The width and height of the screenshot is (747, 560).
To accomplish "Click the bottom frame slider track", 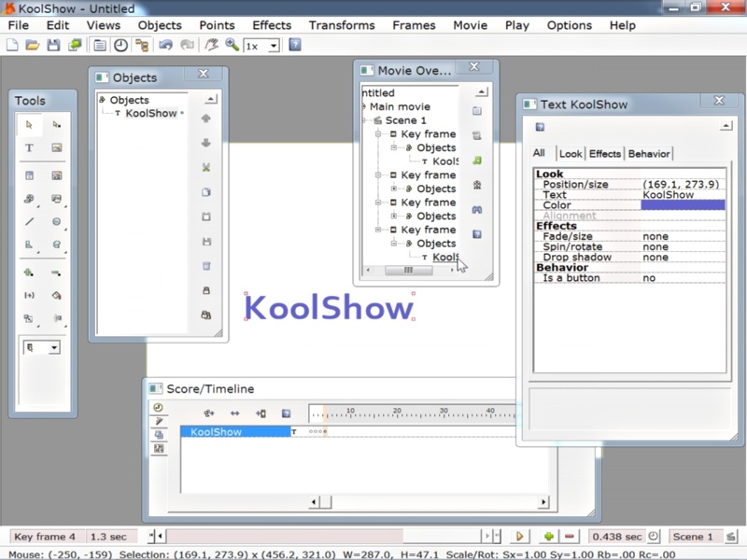I will [x=323, y=536].
